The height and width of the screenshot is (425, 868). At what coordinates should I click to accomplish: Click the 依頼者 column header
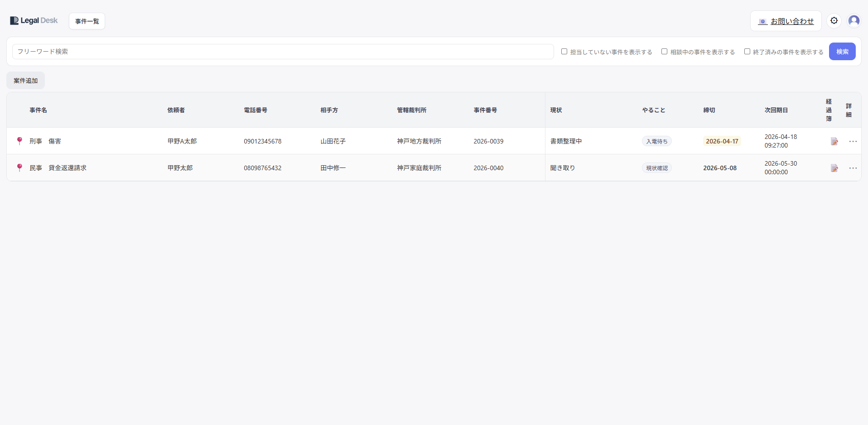(x=176, y=110)
